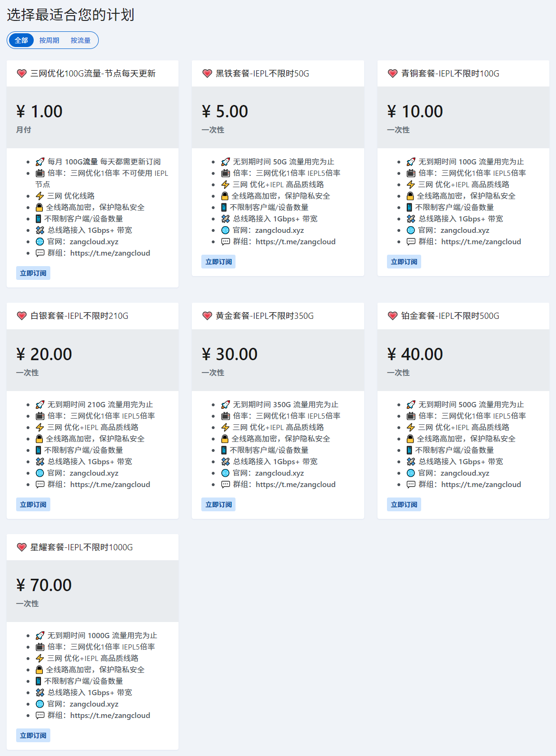The height and width of the screenshot is (756, 556).
Task: Click the lightning icon in 黄金套餐 feature list
Action: (x=226, y=428)
